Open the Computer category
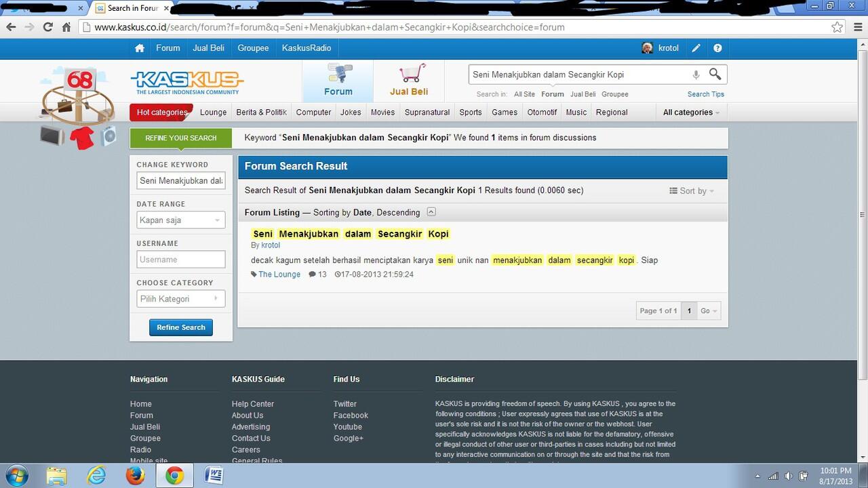Image resolution: width=868 pixels, height=488 pixels. [x=313, y=113]
